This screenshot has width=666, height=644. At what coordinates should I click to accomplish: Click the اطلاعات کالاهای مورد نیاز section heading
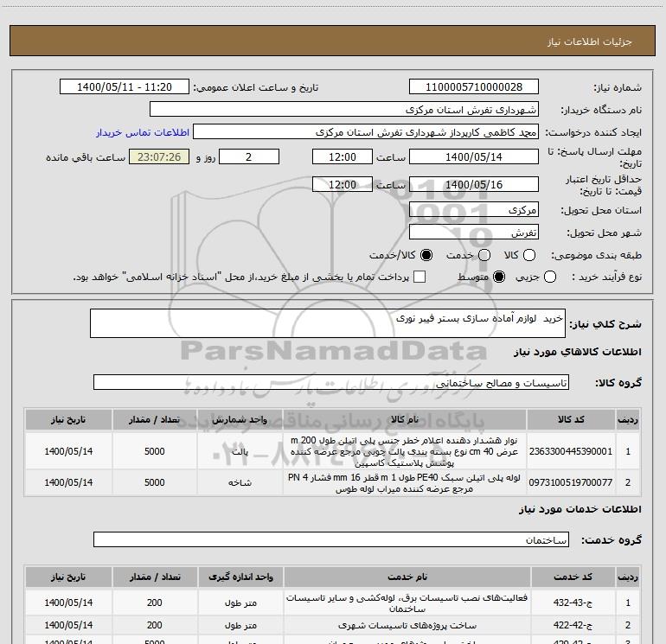(577, 352)
